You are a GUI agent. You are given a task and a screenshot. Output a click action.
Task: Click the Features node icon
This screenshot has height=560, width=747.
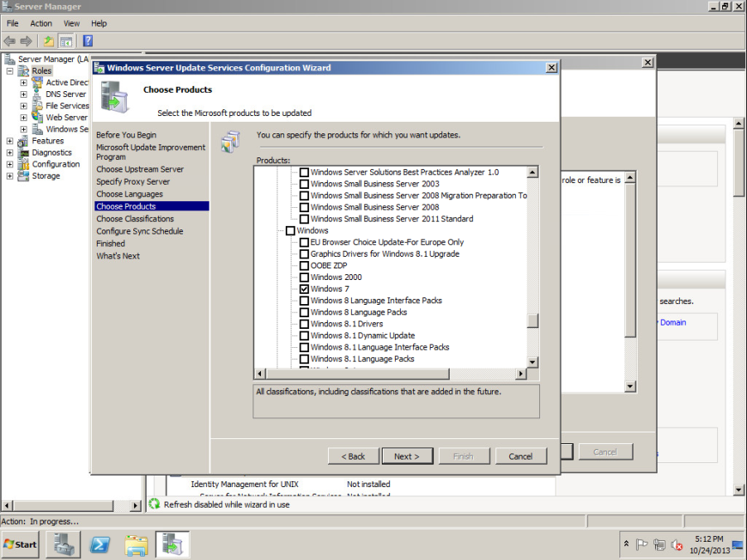click(23, 141)
